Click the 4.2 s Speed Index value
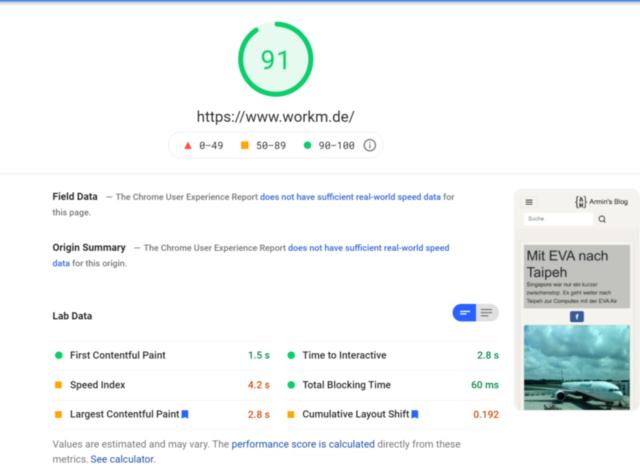Image resolution: width=640 pixels, height=474 pixels. pos(259,385)
